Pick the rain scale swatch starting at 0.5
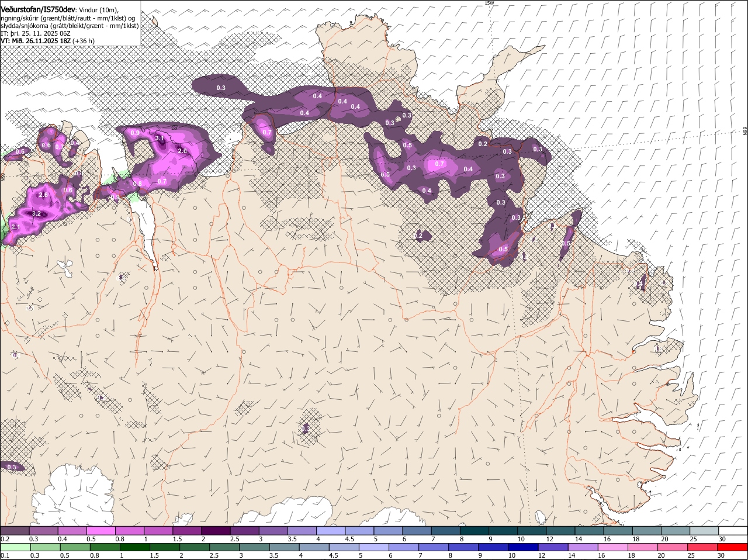Viewport: 748px width, 560px height. pyautogui.click(x=75, y=547)
